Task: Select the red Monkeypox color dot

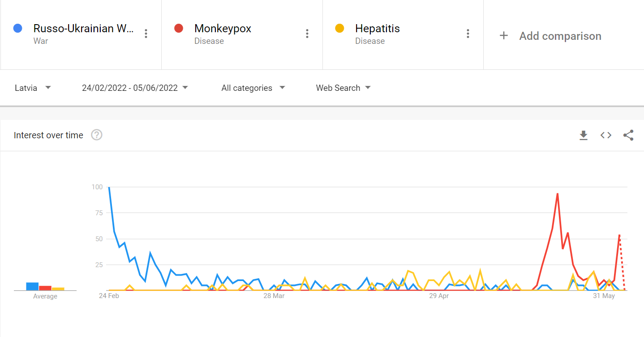Action: coord(179,29)
